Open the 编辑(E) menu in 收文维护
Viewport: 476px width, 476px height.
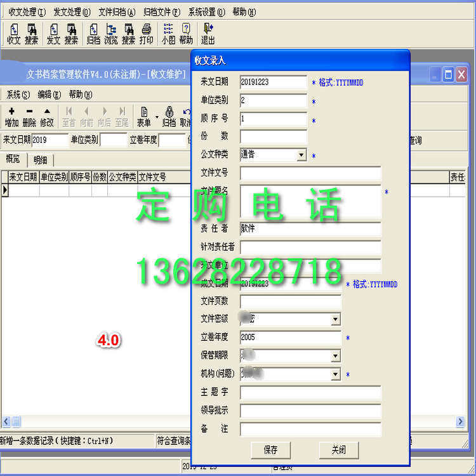tap(49, 95)
